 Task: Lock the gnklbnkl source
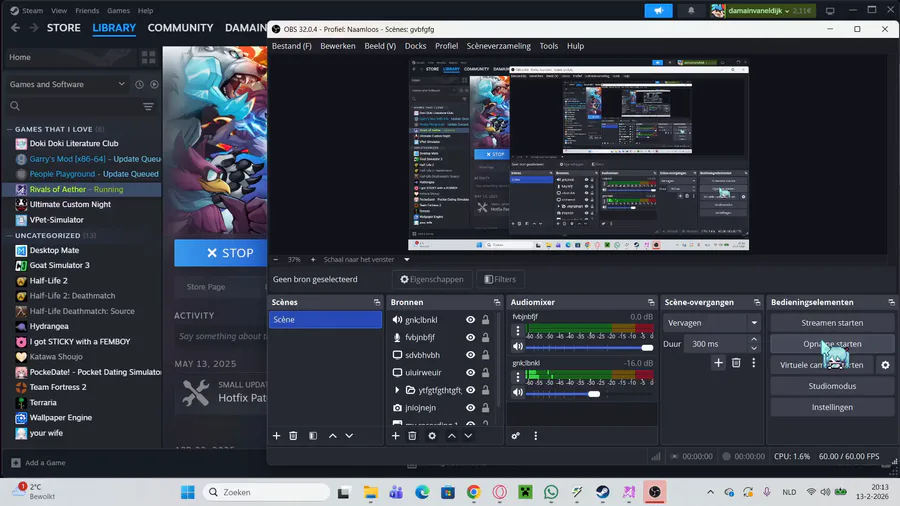tap(486, 320)
